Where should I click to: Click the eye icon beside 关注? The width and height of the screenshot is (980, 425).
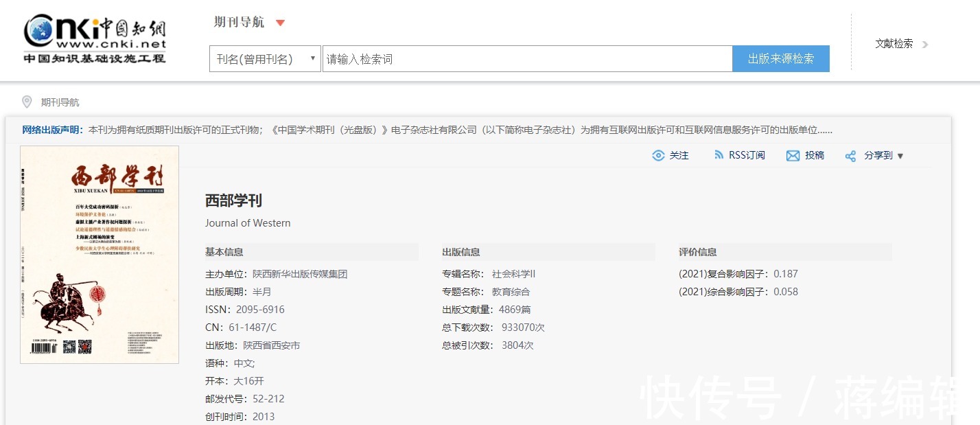point(658,156)
